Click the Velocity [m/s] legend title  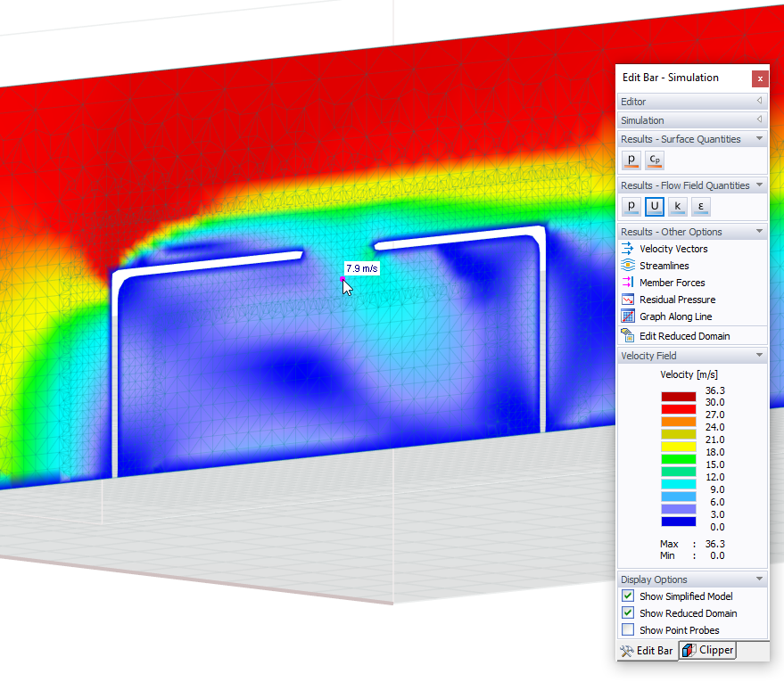689,374
